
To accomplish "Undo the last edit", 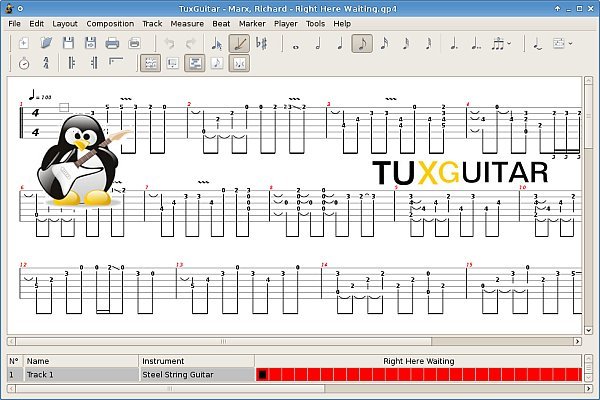I will coord(169,43).
